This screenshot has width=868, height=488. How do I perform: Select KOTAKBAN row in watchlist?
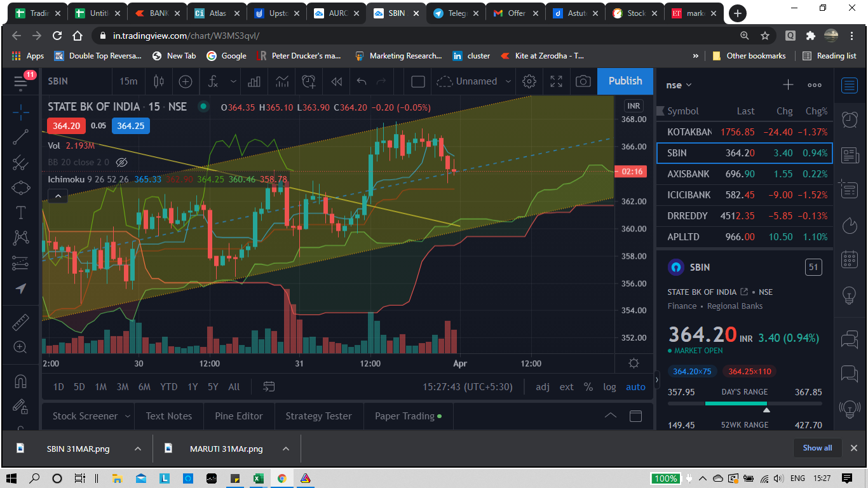coord(744,132)
